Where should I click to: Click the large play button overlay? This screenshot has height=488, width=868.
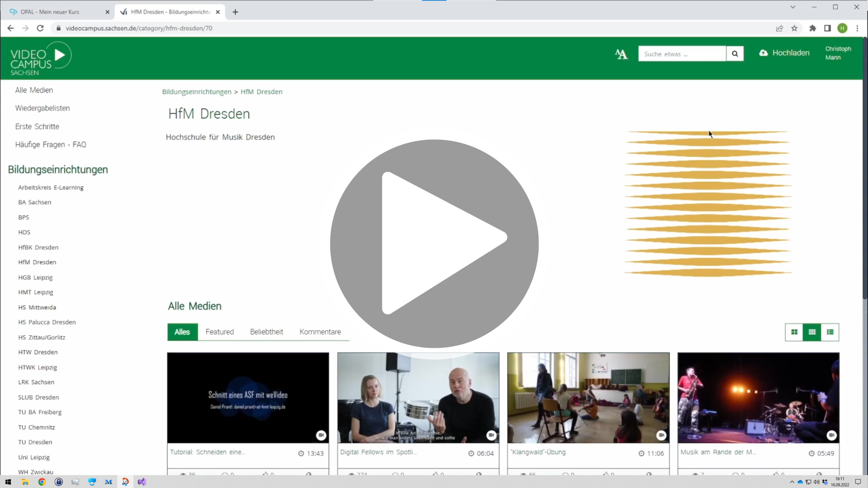[x=434, y=244]
